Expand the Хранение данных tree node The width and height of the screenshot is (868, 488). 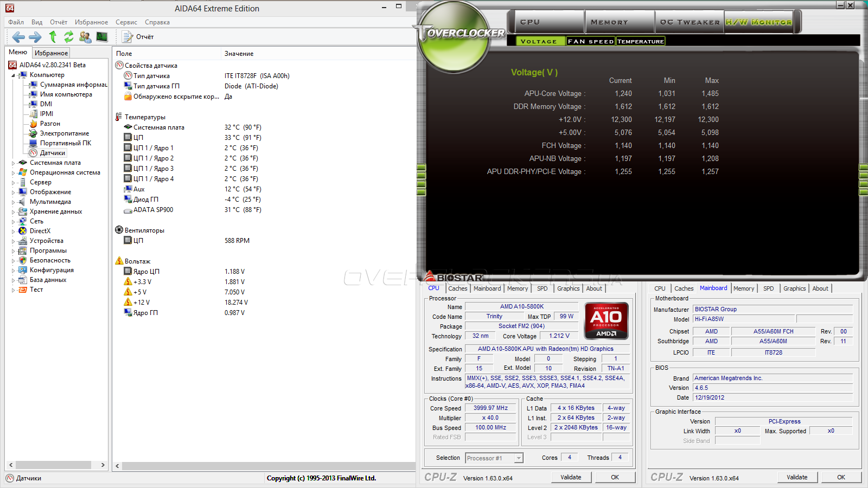14,211
